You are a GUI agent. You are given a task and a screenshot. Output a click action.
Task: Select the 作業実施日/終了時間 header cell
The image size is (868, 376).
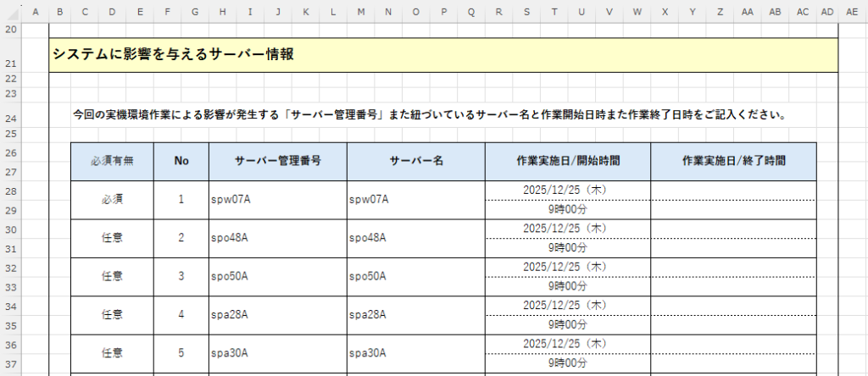(733, 161)
